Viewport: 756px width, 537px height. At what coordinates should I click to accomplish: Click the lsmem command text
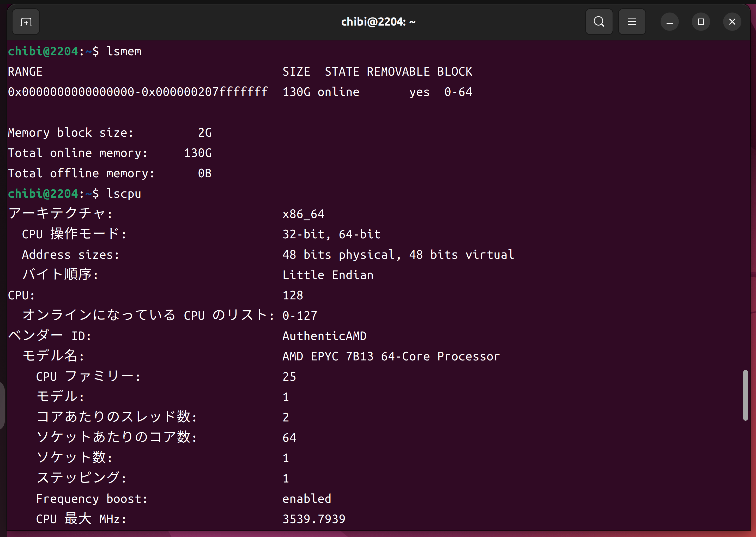click(124, 52)
